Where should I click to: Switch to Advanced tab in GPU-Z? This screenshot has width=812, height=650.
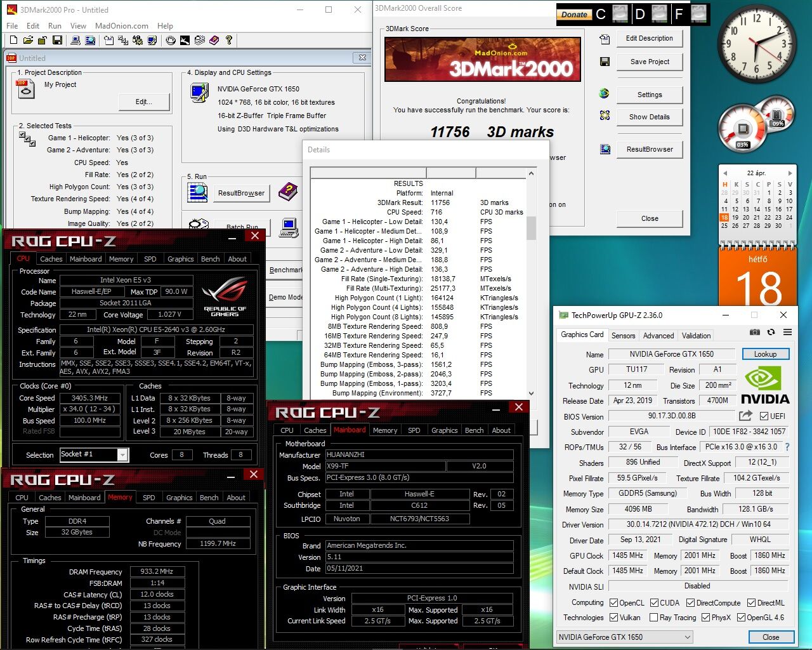pos(658,336)
